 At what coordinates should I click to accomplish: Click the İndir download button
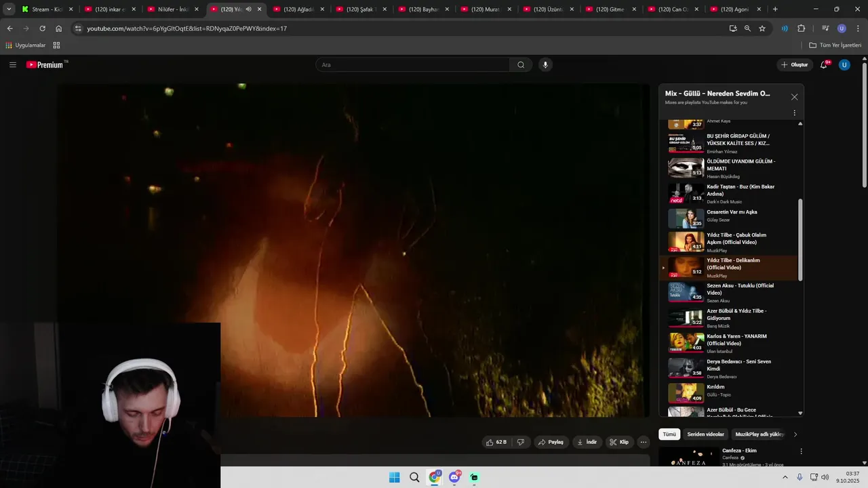(x=587, y=442)
